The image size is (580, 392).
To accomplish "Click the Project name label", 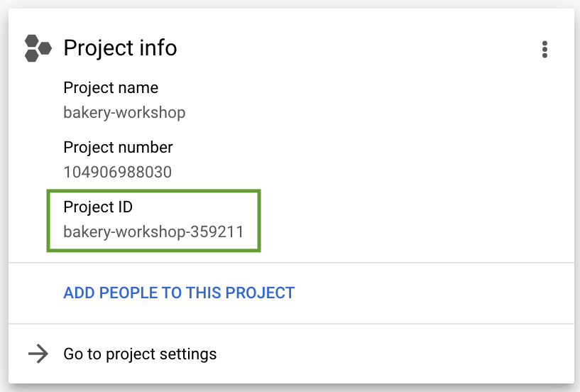I will pyautogui.click(x=111, y=88).
